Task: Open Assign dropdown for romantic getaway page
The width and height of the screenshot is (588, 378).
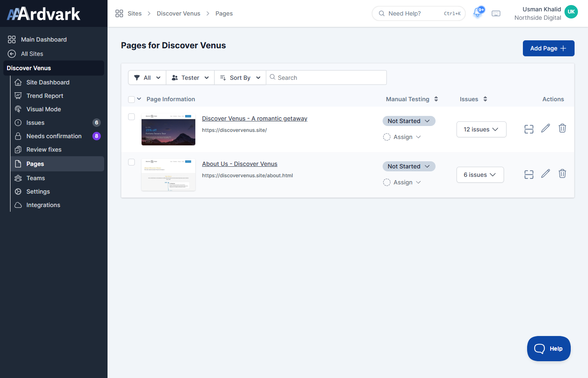Action: 402,137
